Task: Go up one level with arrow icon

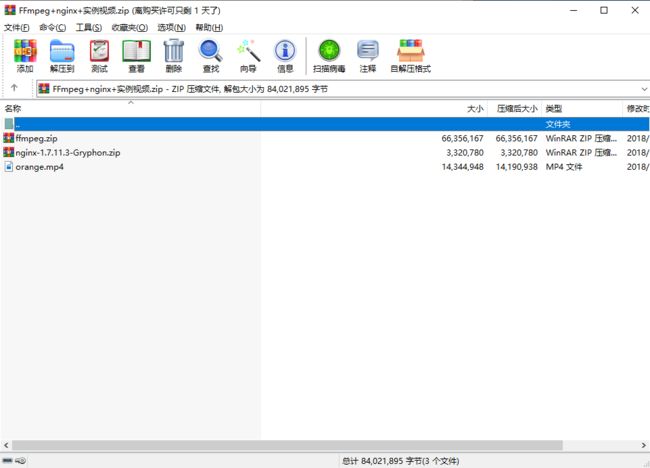Action: (14, 88)
